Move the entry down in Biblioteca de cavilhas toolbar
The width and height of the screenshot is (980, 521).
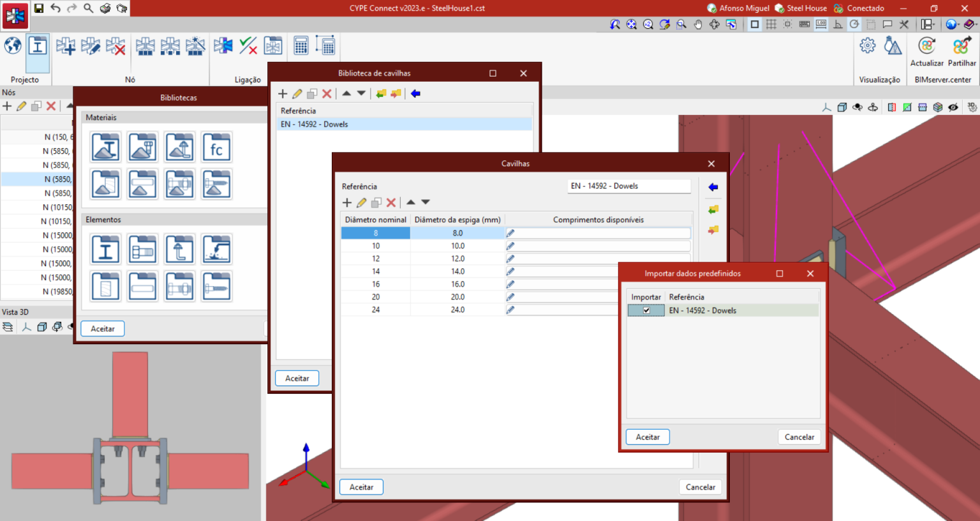click(x=361, y=93)
